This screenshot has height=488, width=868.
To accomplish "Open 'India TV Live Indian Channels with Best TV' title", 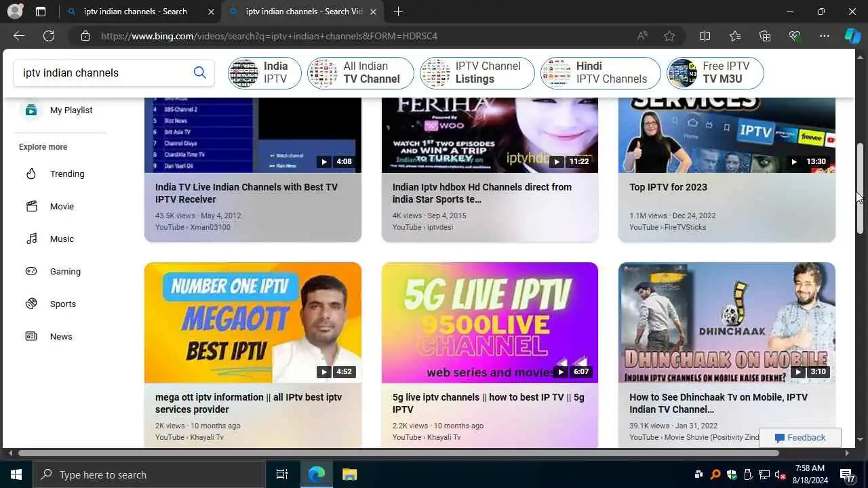I will (246, 193).
